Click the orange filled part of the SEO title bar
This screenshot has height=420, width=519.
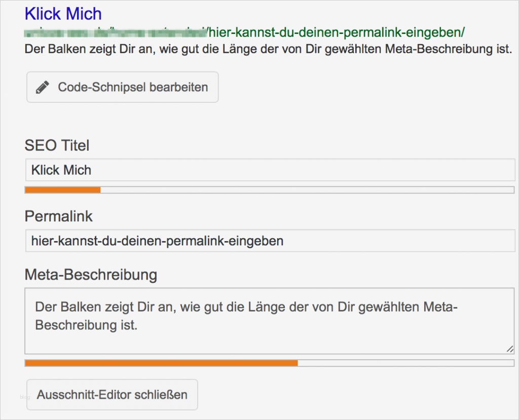point(63,190)
